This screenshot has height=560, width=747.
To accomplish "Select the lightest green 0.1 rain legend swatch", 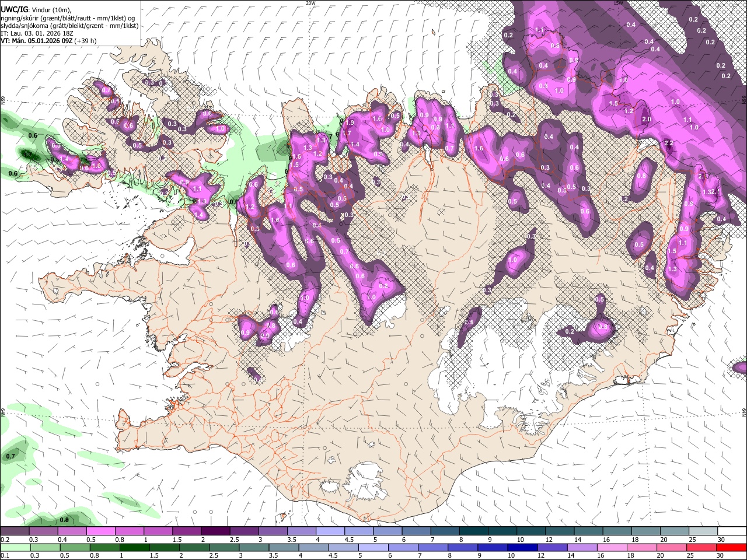I will pos(15,547).
